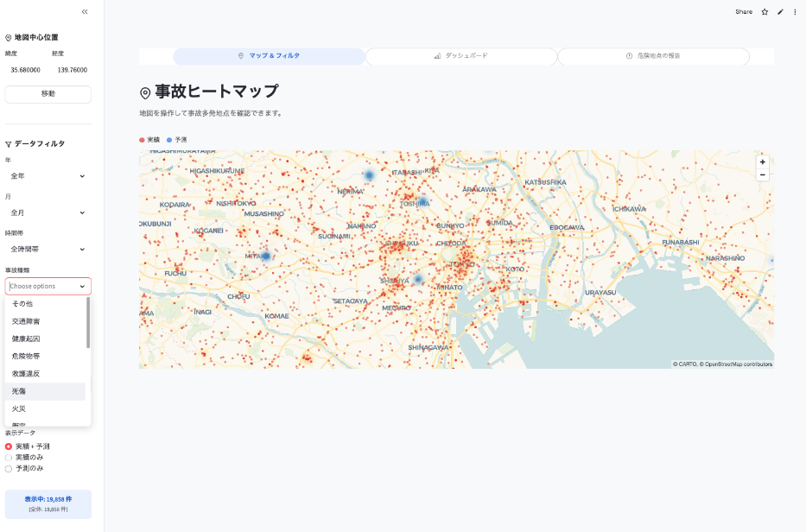Screen dimensions: 806x532
Task: Select the 予測のみ radio button
Action: click(9, 468)
